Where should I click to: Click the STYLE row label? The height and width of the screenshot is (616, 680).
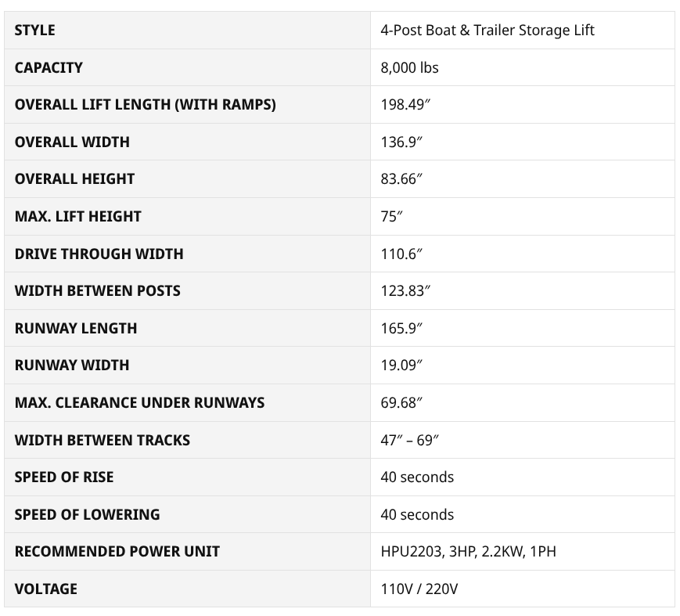coord(35,31)
